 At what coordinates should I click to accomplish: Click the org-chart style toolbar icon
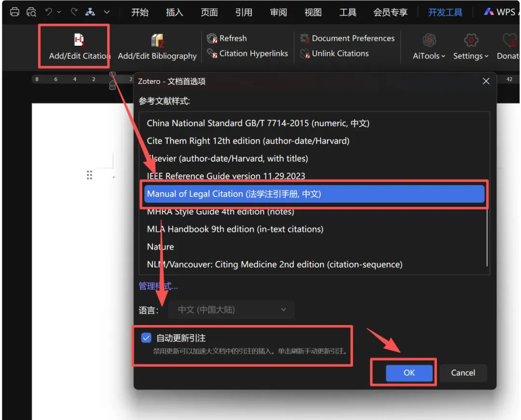(x=90, y=12)
